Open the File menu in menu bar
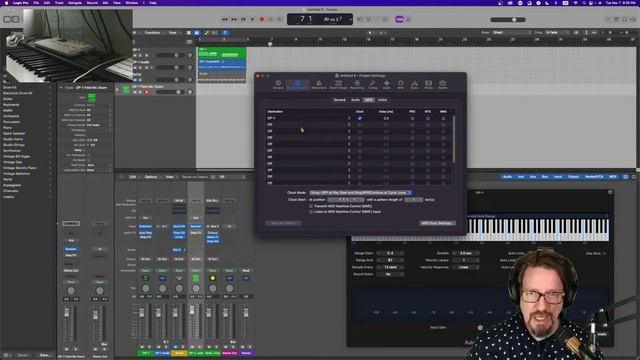 click(x=36, y=2)
